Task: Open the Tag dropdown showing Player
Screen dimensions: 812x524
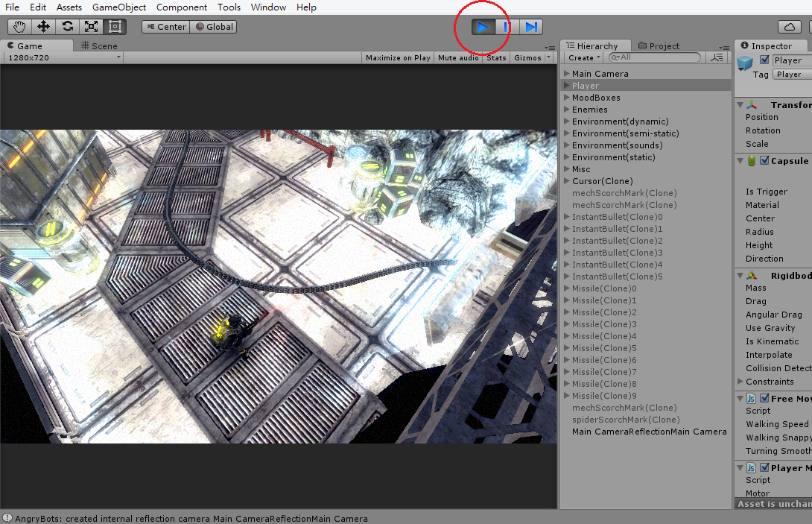Action: point(793,75)
